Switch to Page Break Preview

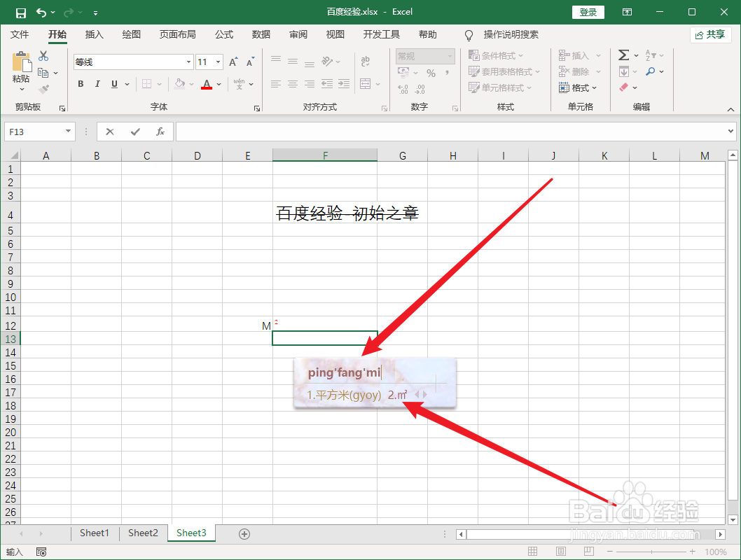tap(589, 552)
